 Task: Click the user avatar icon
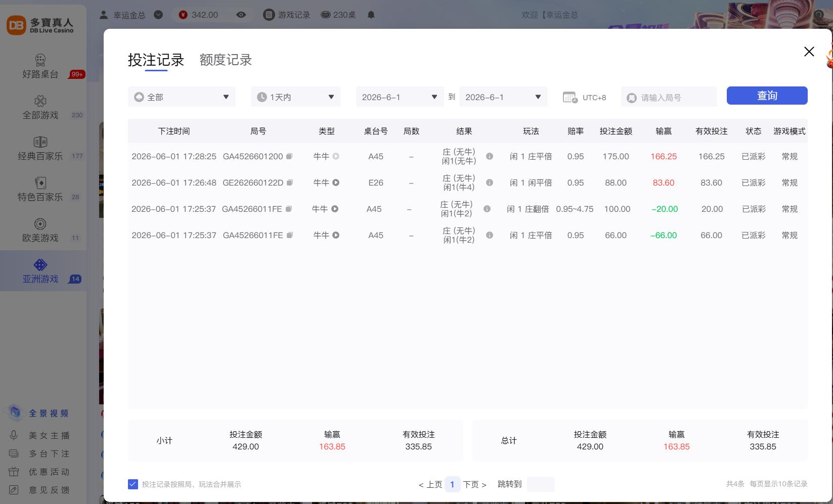(104, 15)
